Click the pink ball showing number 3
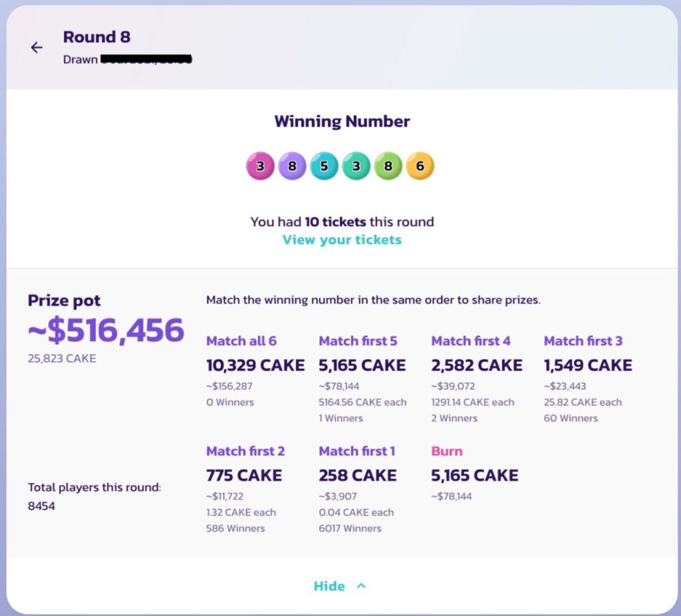 pyautogui.click(x=260, y=165)
